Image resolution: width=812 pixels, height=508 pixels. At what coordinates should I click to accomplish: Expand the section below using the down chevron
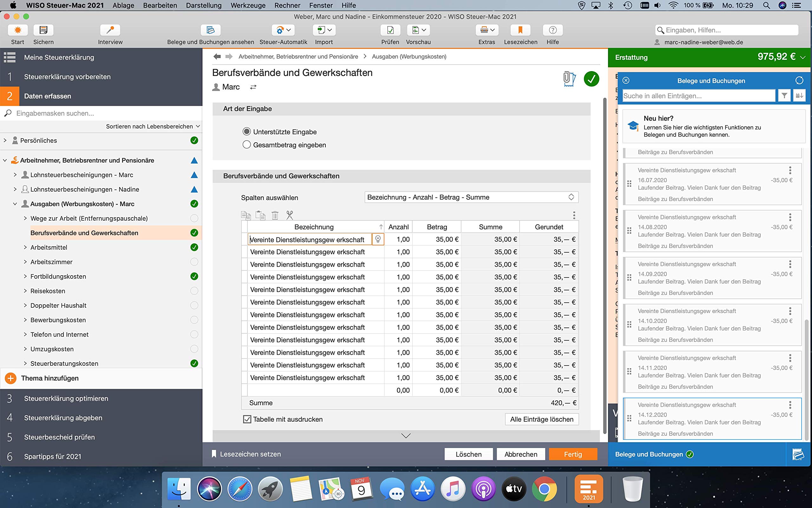(x=406, y=436)
